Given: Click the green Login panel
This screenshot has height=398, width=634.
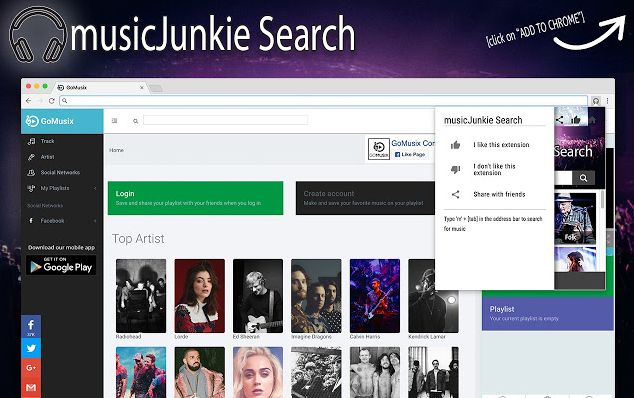Looking at the screenshot, I should [x=195, y=198].
